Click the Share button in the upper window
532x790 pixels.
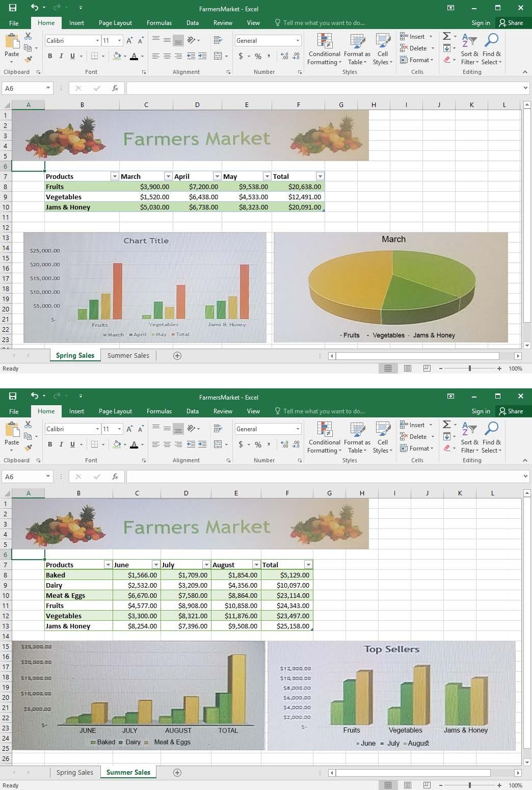coord(511,23)
